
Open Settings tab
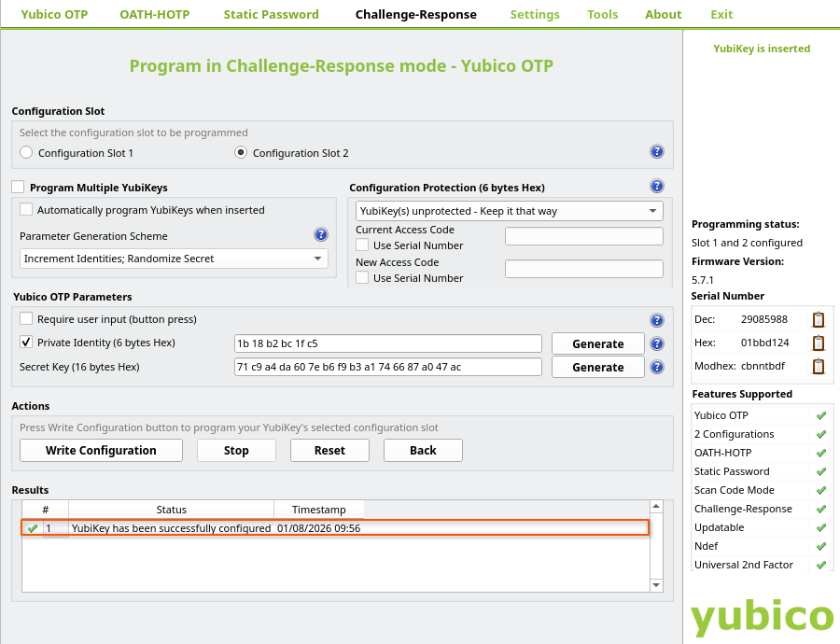pyautogui.click(x=535, y=14)
